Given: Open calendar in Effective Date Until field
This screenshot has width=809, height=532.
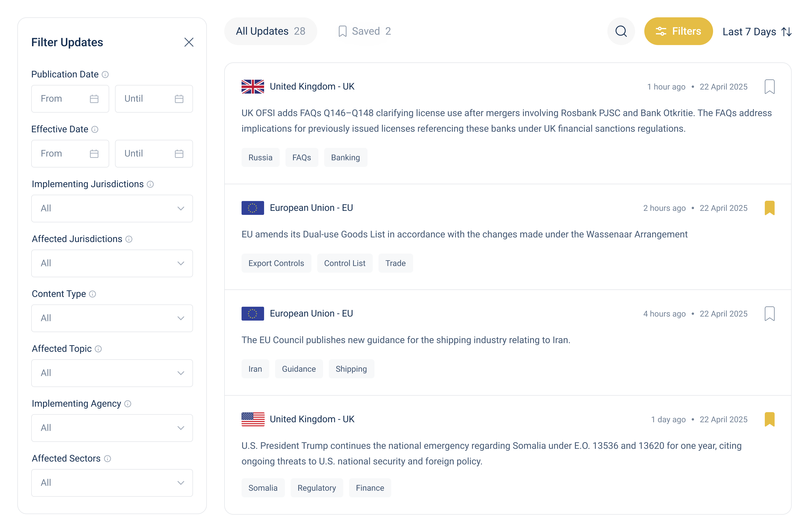Looking at the screenshot, I should pos(179,154).
